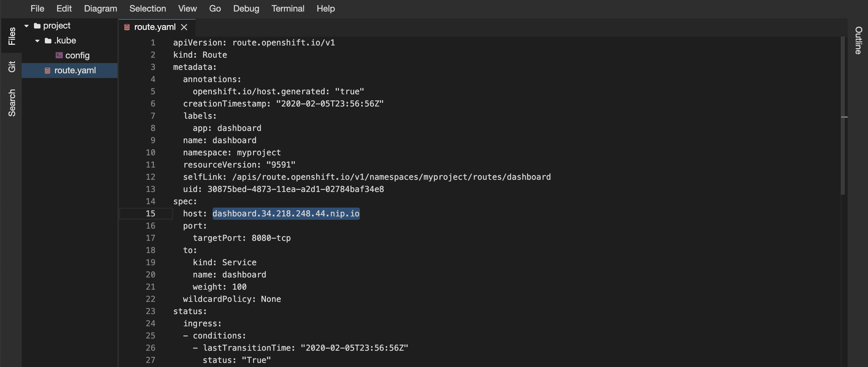Close the route.yaml editor tab
The image size is (868, 367).
[x=184, y=27]
